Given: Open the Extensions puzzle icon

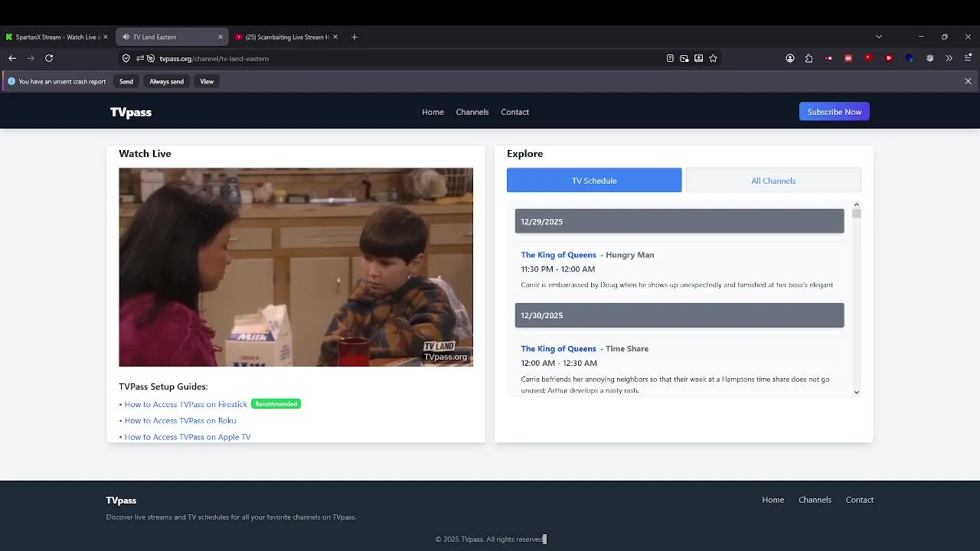Looking at the screenshot, I should [x=809, y=58].
